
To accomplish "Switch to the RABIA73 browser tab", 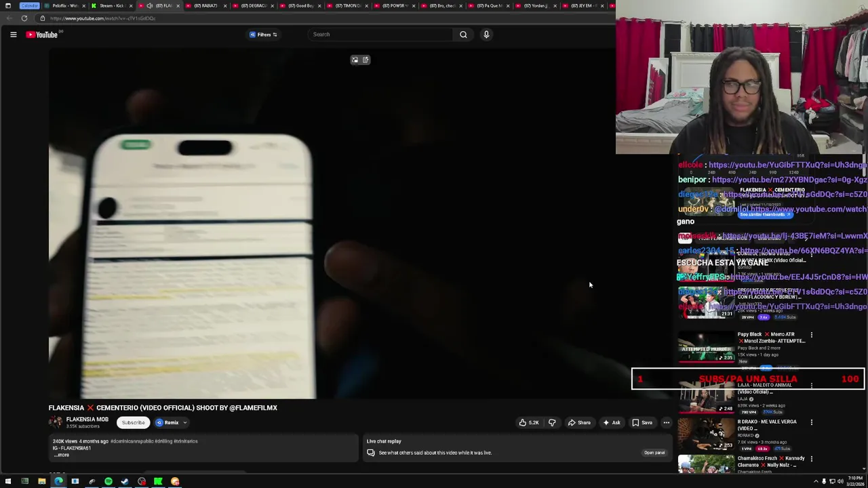I will tap(206, 5).
